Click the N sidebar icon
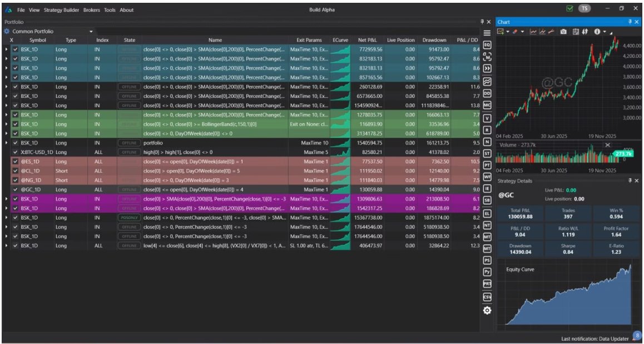644x344 pixels. coord(487,142)
